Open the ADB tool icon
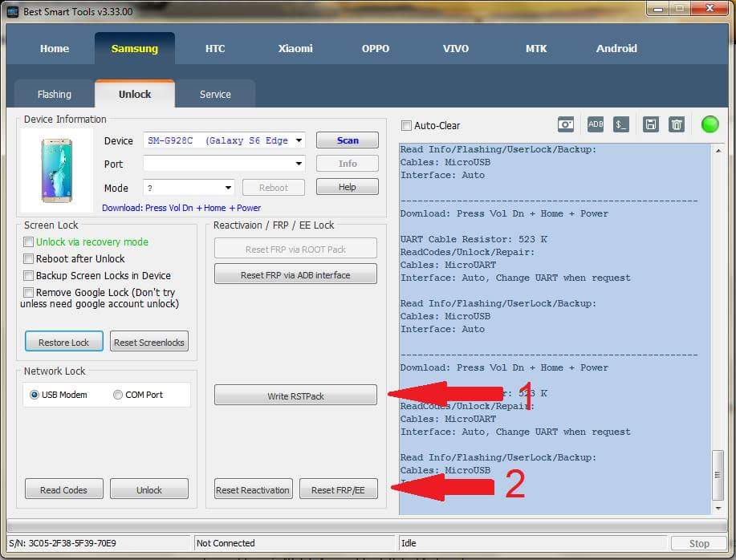 pyautogui.click(x=596, y=124)
